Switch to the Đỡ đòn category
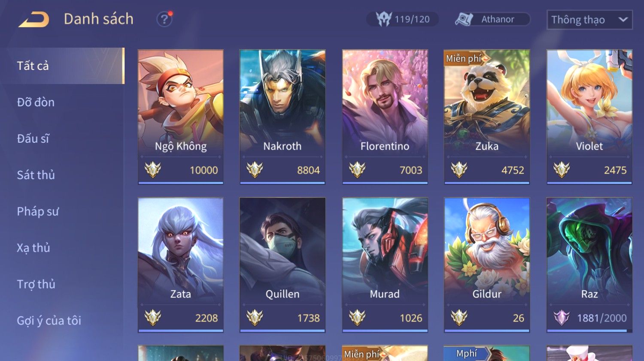 click(36, 102)
